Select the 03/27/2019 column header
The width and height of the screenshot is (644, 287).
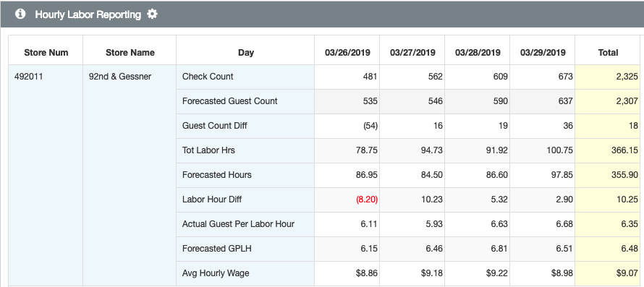(x=412, y=53)
